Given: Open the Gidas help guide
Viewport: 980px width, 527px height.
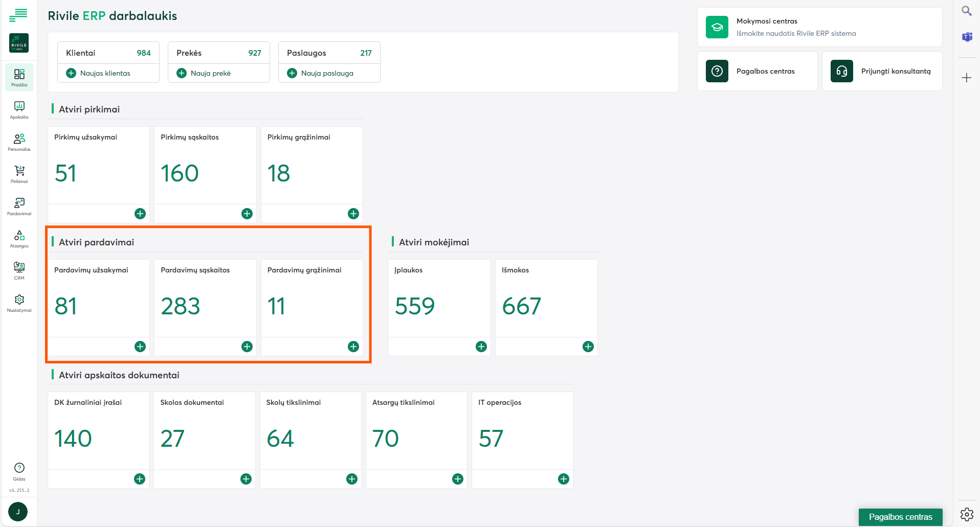Looking at the screenshot, I should (x=19, y=471).
